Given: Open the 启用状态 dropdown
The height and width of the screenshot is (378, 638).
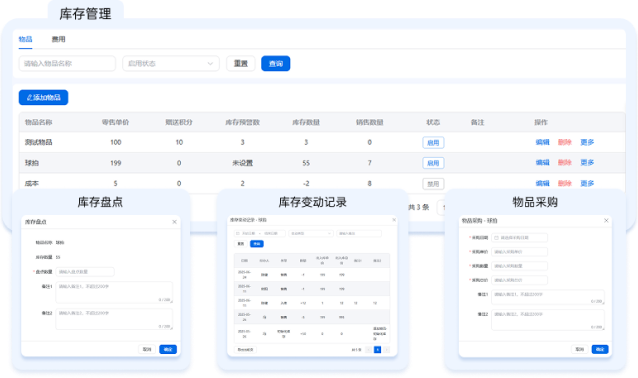Looking at the screenshot, I should [x=171, y=63].
